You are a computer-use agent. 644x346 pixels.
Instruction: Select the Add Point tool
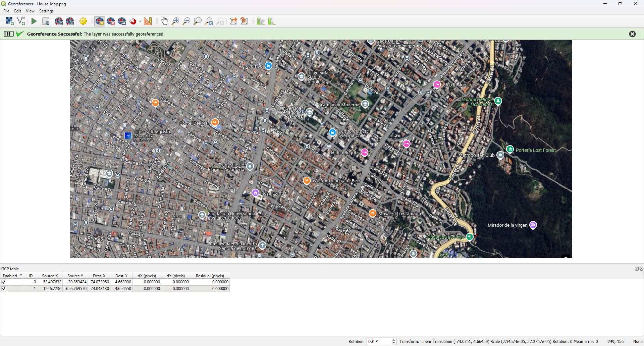click(99, 21)
